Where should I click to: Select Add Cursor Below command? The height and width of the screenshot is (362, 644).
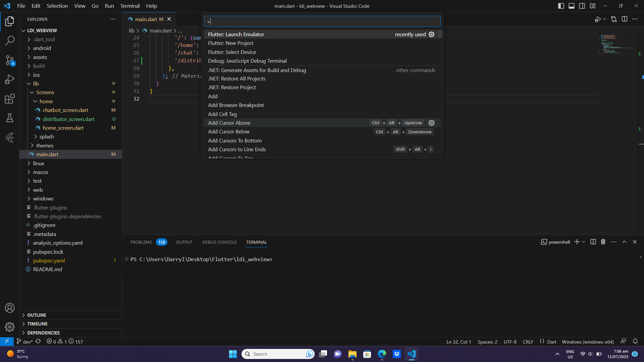[x=322, y=132]
